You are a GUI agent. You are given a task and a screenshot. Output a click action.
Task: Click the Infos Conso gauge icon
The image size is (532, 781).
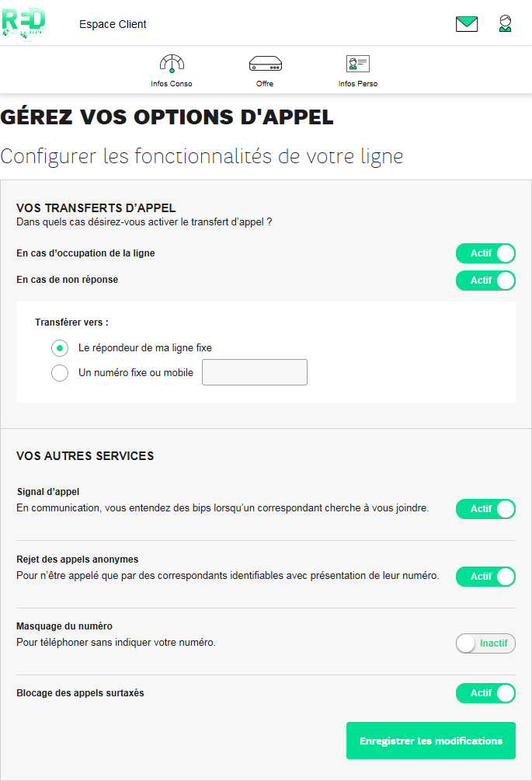click(172, 64)
